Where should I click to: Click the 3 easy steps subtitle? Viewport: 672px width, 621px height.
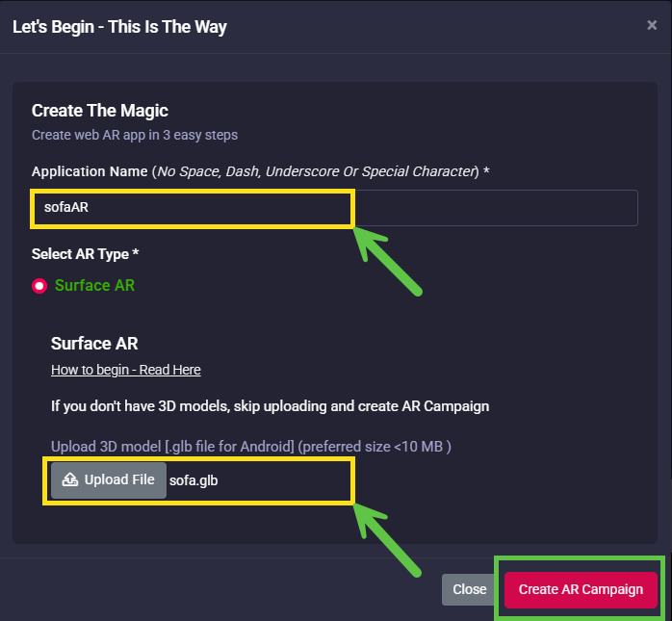[135, 135]
